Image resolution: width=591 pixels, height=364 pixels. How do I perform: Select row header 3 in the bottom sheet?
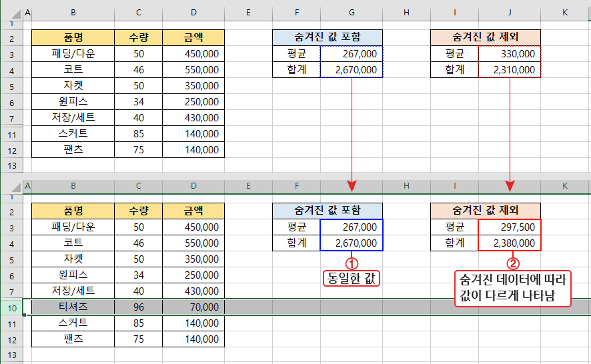click(x=12, y=228)
